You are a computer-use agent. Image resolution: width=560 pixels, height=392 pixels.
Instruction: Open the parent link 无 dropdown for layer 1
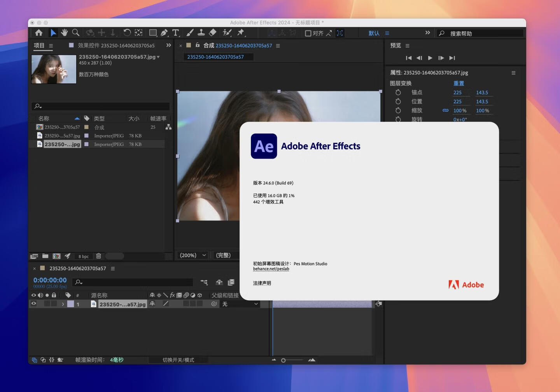(x=240, y=304)
